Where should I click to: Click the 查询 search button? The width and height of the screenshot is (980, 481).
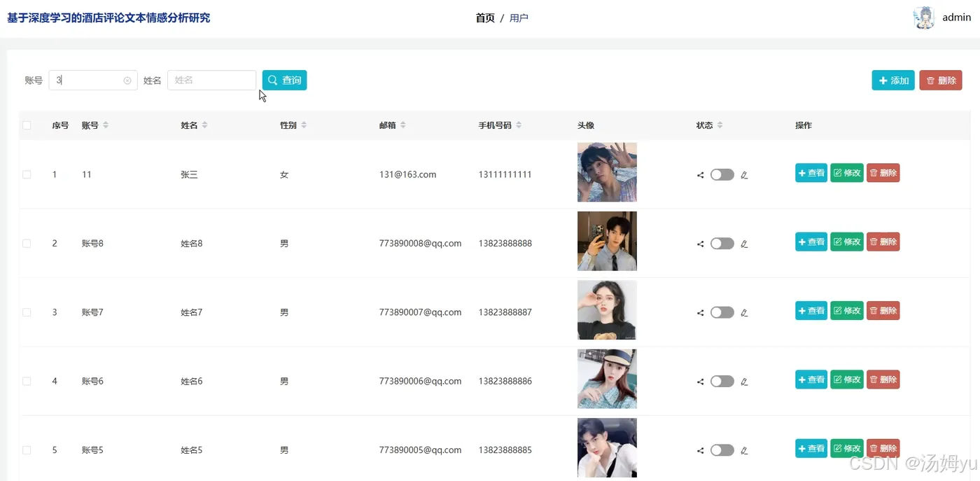click(284, 81)
